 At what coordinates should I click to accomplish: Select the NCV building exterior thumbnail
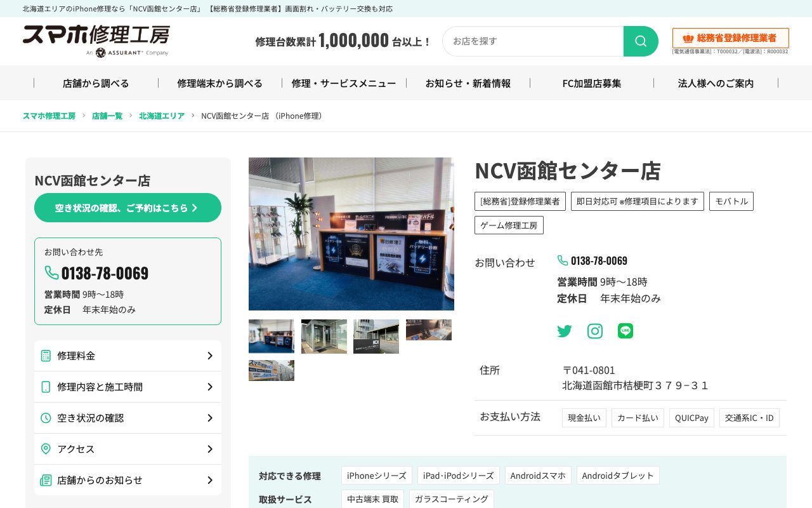point(376,337)
